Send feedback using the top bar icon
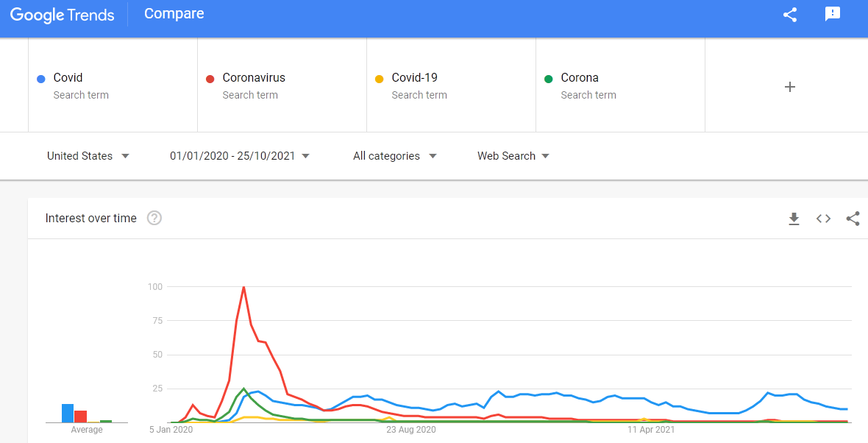Screen dimensions: 868x443 pos(832,14)
